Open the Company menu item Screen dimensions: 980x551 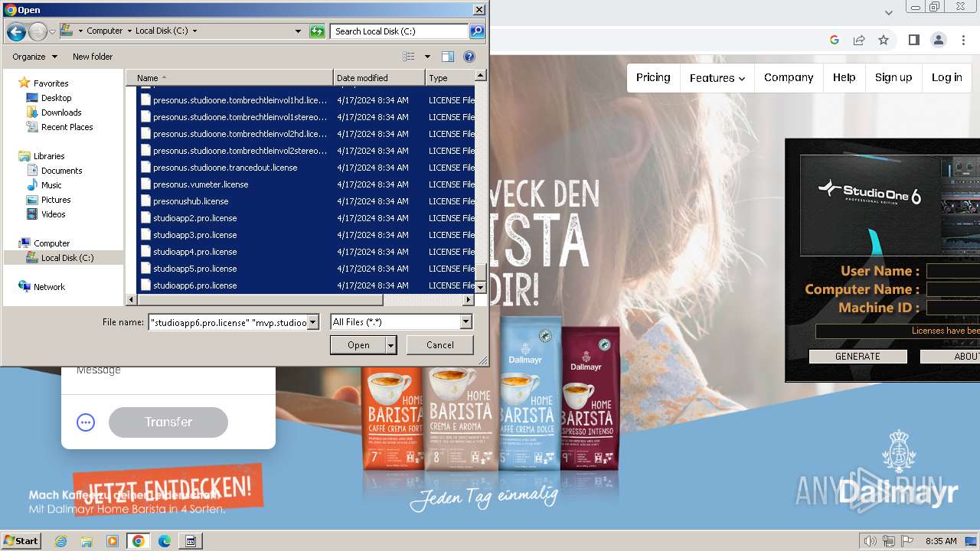click(789, 77)
